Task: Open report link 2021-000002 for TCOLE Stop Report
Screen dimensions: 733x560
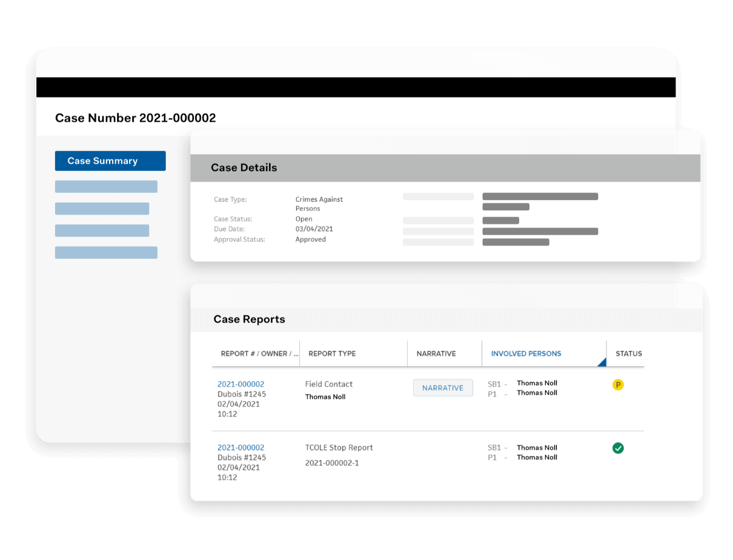Action: point(240,447)
